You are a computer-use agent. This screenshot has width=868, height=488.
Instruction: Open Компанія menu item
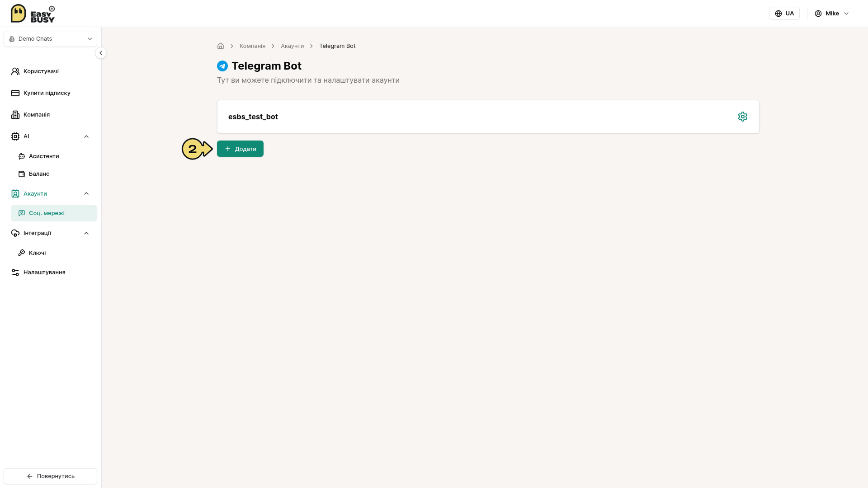(x=50, y=115)
